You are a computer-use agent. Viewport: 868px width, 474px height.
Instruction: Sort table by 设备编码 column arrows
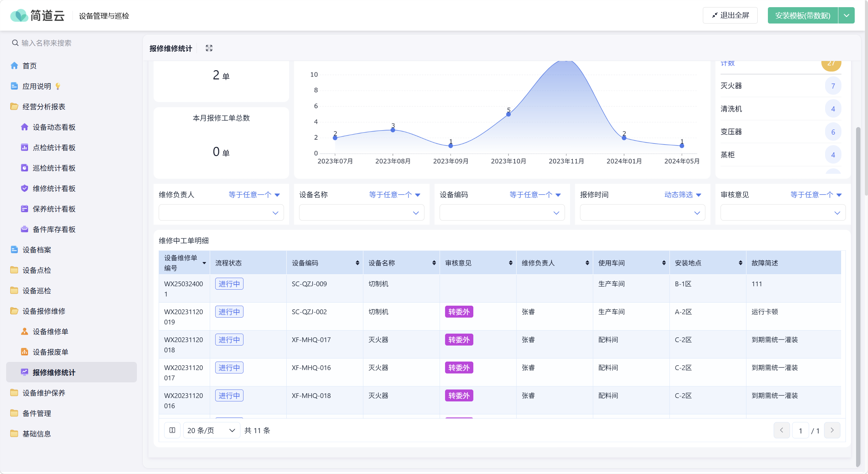click(357, 263)
